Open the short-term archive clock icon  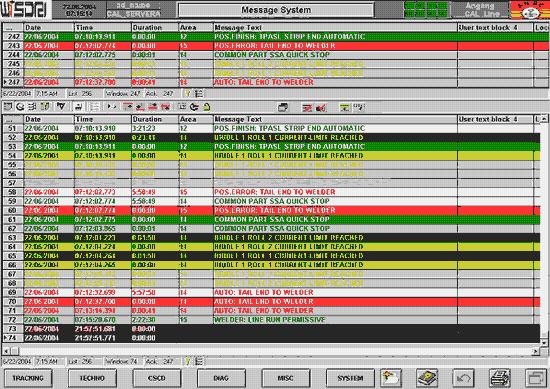click(20, 107)
